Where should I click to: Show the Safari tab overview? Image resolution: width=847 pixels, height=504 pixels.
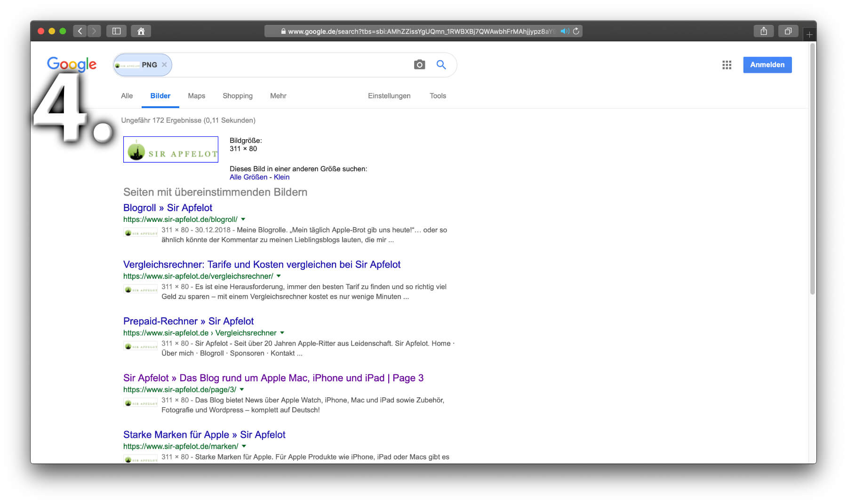788,31
